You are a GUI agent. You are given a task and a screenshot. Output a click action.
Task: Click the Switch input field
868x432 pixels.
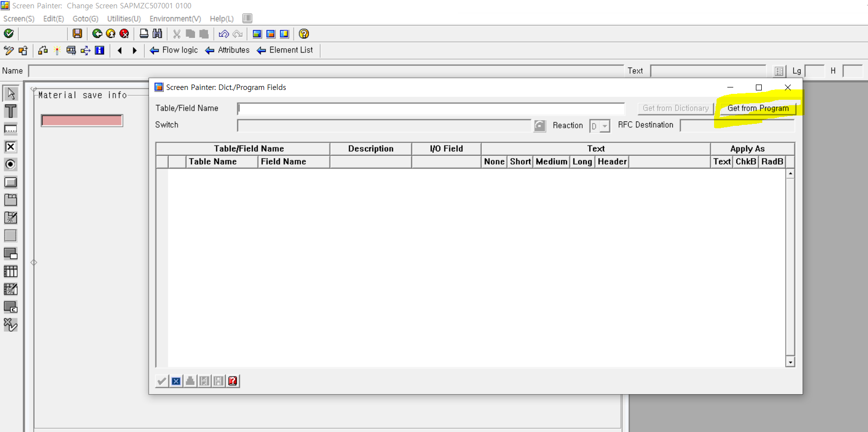pos(384,126)
